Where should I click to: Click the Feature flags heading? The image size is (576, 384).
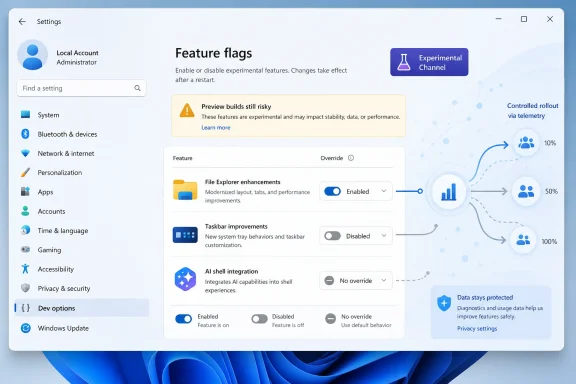[213, 53]
